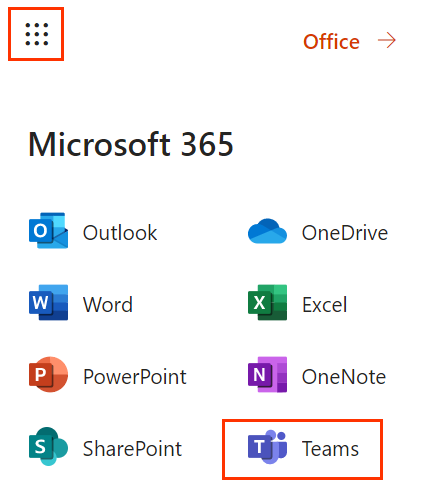Click the PowerPoint text label
Screen dimensions: 428x495
(x=135, y=377)
